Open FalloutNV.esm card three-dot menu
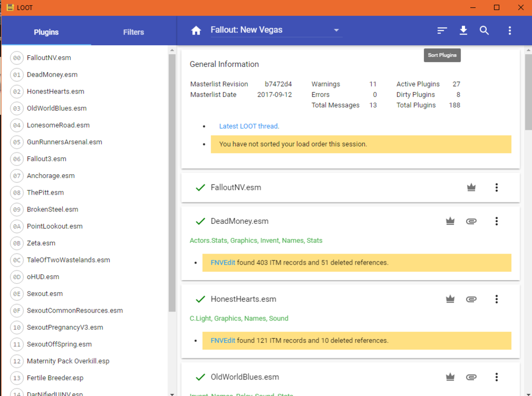 pos(496,188)
